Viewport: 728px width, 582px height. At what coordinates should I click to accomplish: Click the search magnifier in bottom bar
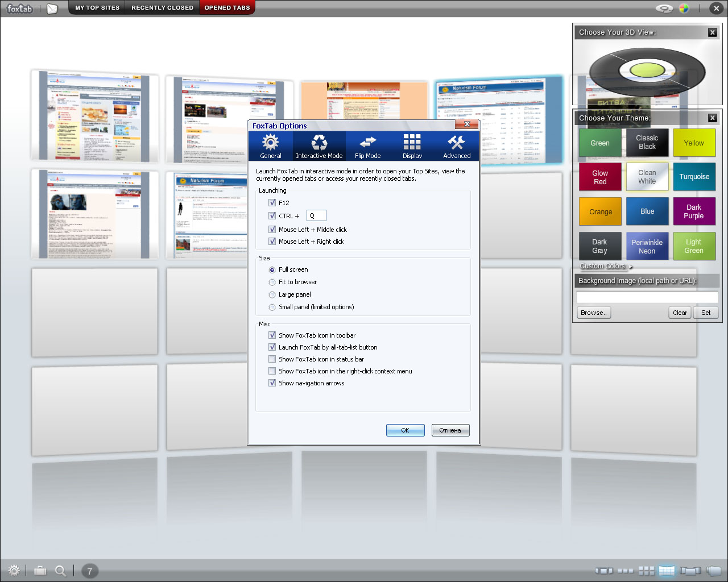click(x=60, y=571)
